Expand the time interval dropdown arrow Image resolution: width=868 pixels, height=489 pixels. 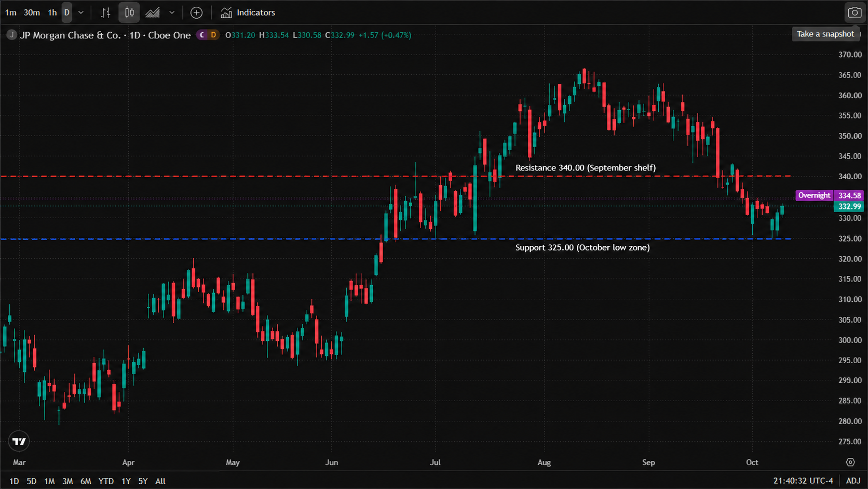point(80,12)
